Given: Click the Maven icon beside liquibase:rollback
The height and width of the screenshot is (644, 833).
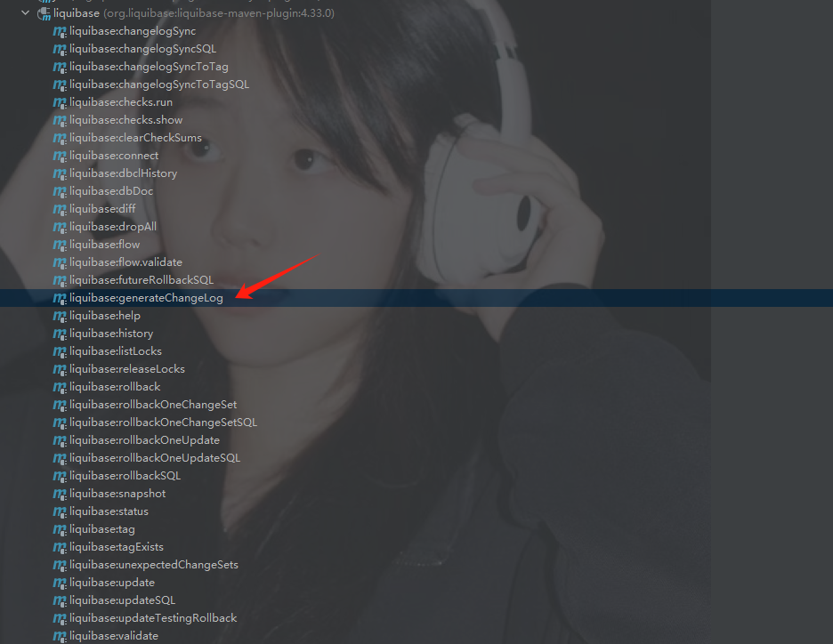Looking at the screenshot, I should click(x=60, y=388).
